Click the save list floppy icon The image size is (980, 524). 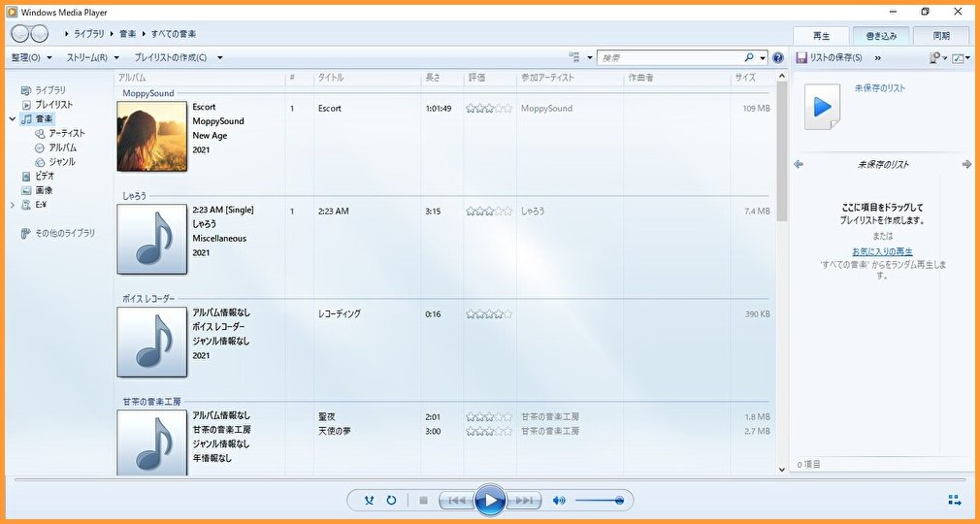click(801, 57)
